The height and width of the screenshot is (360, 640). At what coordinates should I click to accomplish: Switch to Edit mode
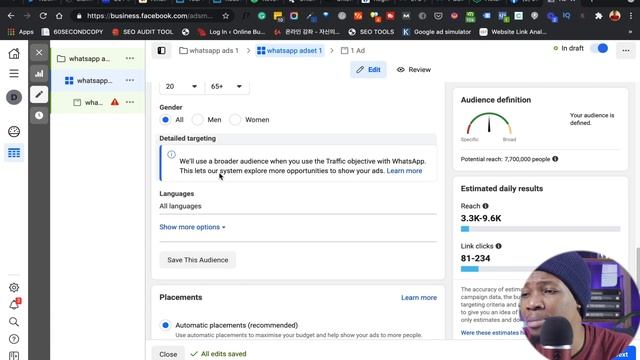coord(368,70)
